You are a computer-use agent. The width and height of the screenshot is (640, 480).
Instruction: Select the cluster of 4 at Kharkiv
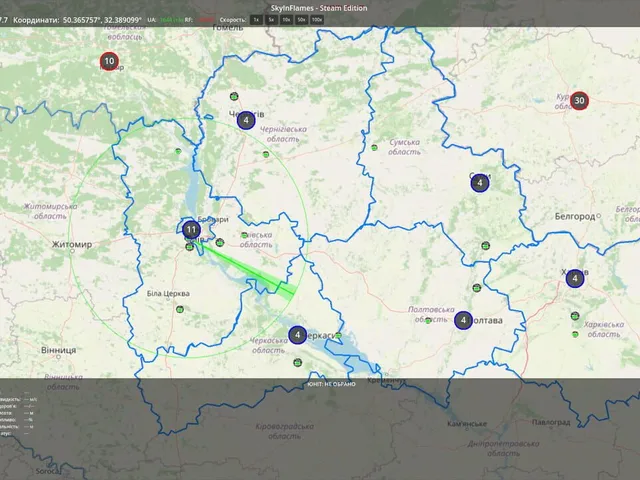575,278
